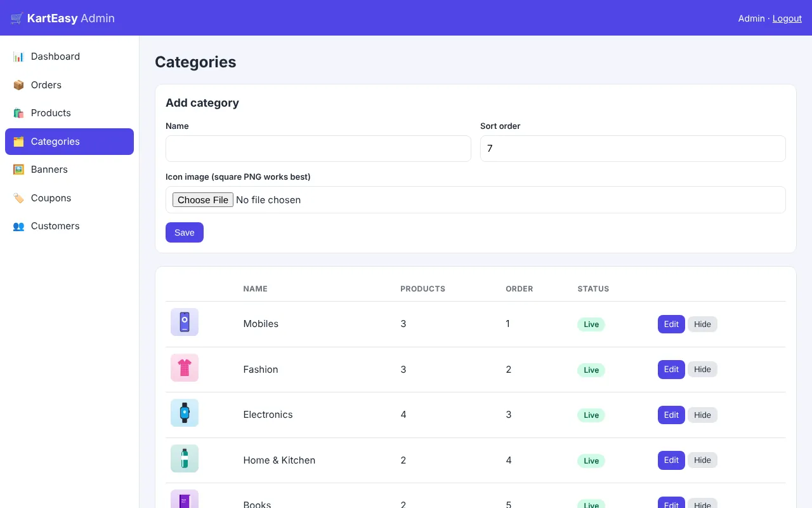The width and height of the screenshot is (812, 508).
Task: Open the Coupons page
Action: [69, 198]
